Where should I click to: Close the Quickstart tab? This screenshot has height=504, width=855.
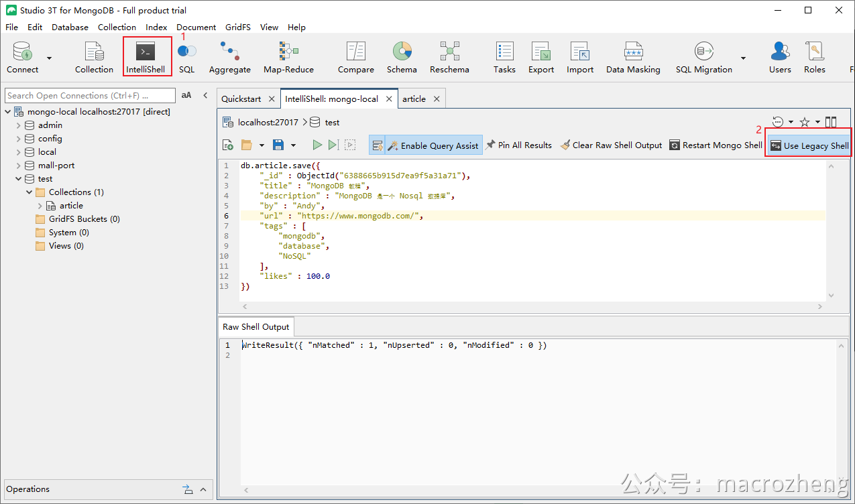click(x=272, y=99)
